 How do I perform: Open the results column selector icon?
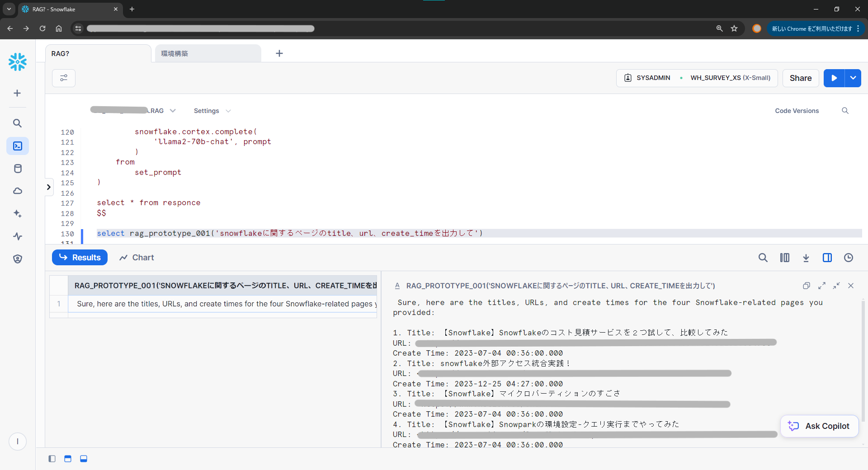(785, 258)
